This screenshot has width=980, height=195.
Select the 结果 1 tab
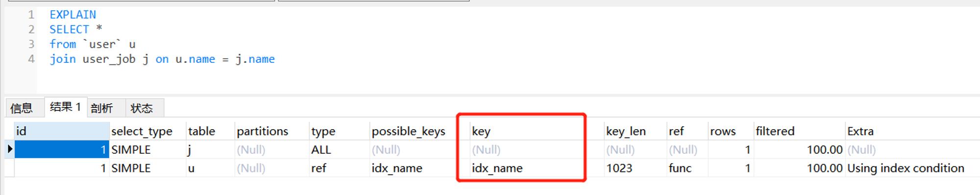coord(65,107)
